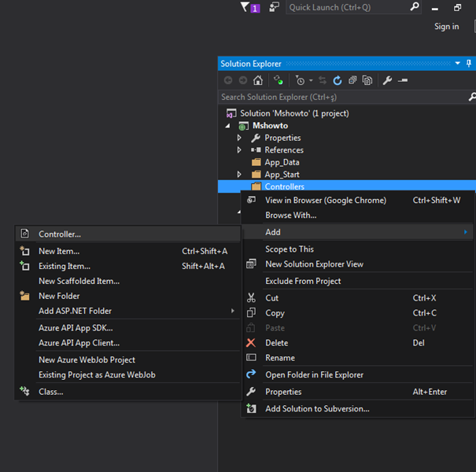Choose Exclude From Project
Viewport: 476px width, 472px height.
(x=303, y=281)
